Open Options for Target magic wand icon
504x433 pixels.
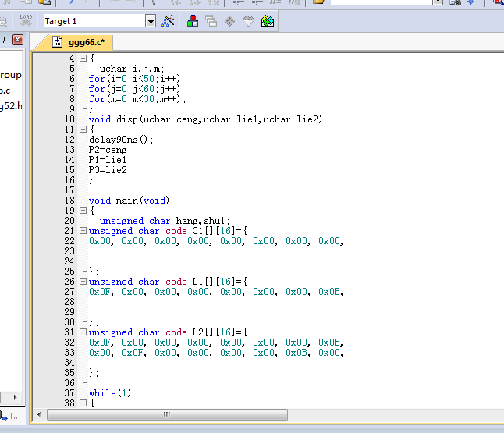pyautogui.click(x=168, y=21)
